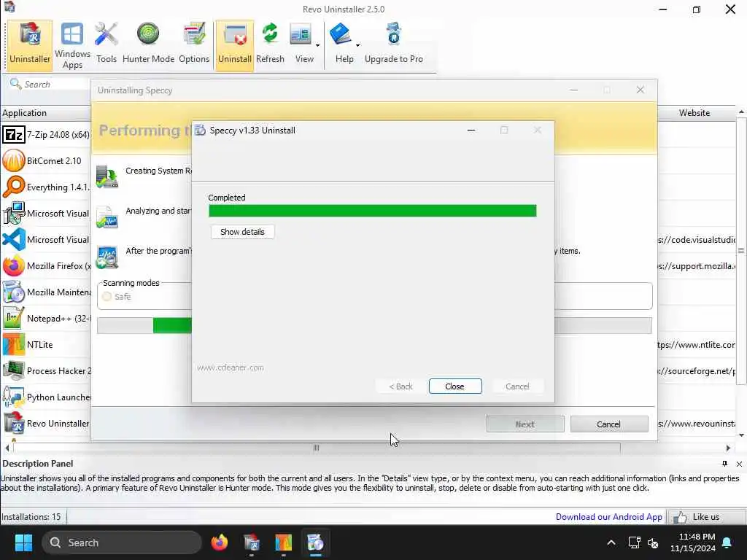Click the Download our Android App link
Image resolution: width=747 pixels, height=560 pixels.
(x=609, y=517)
